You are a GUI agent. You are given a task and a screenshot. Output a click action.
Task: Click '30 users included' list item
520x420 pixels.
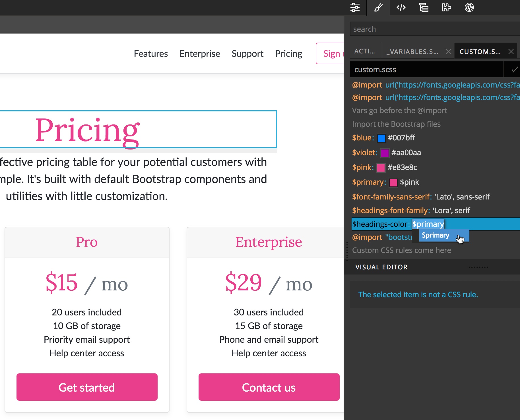tap(269, 312)
